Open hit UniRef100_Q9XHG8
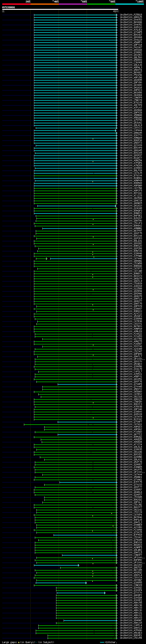 pos(131,37)
